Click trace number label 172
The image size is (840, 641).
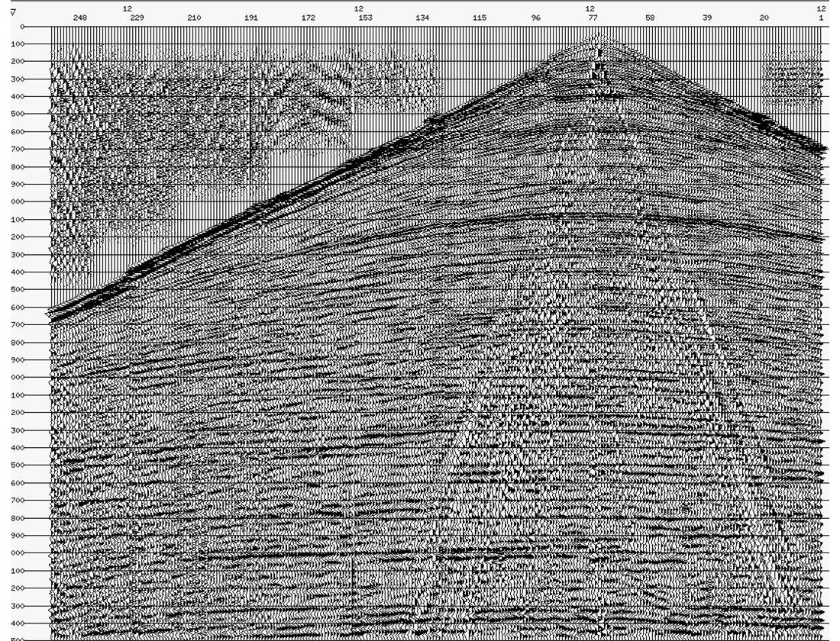308,18
